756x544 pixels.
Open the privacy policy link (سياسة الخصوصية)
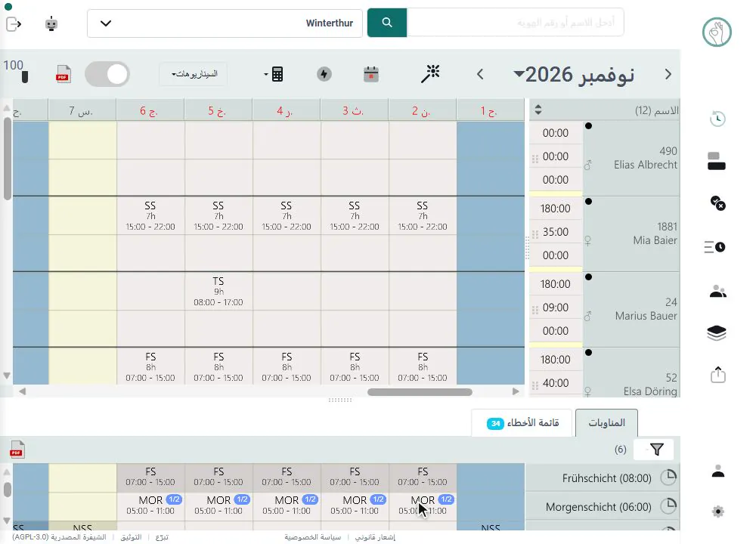[x=312, y=537]
